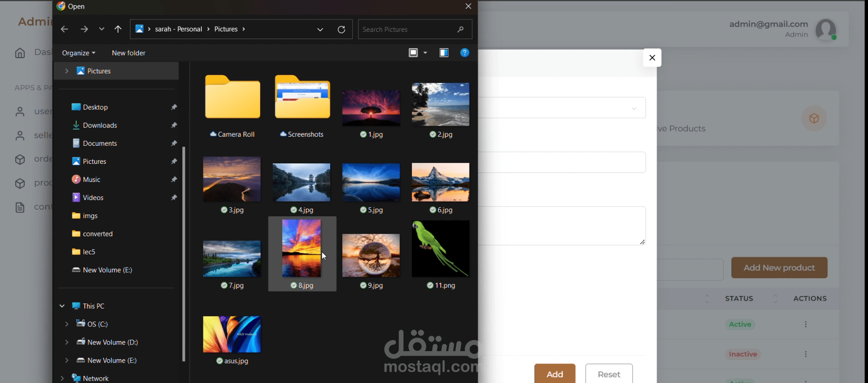Open the Organize menu

(x=79, y=53)
